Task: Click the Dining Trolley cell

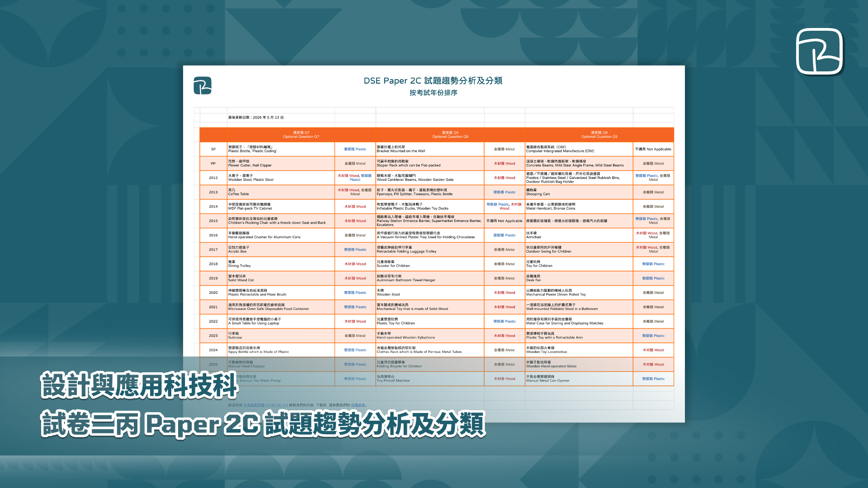Action: pyautogui.click(x=281, y=264)
